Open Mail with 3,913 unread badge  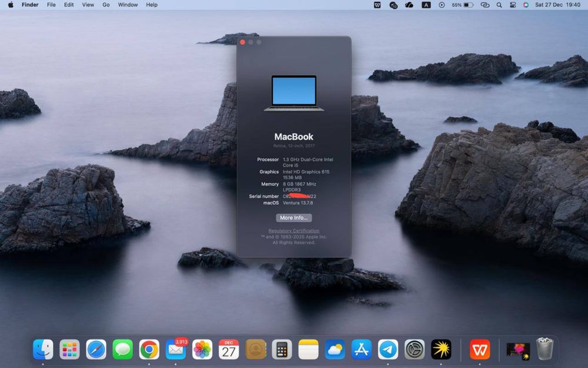[x=176, y=349]
